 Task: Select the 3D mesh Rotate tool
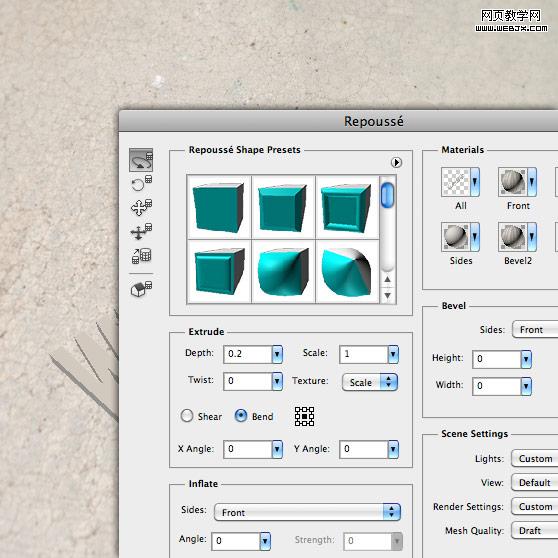tap(141, 160)
